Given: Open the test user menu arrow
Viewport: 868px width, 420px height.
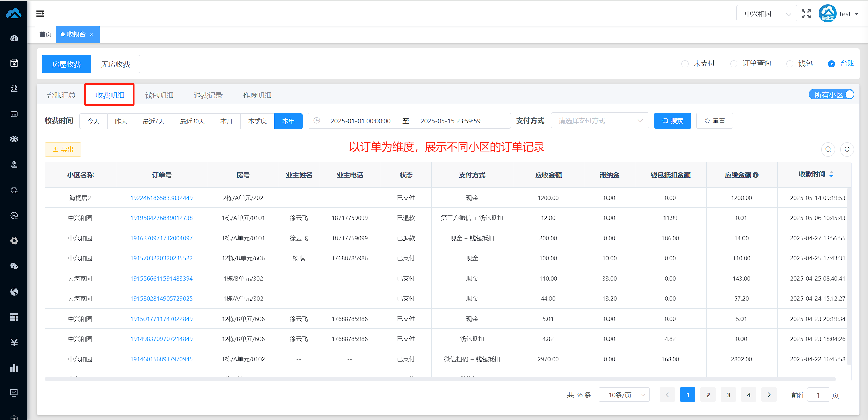Looking at the screenshot, I should [x=856, y=14].
